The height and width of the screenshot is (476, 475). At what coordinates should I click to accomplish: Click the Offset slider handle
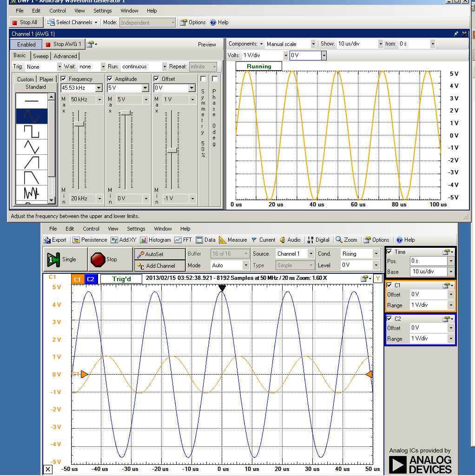(172, 150)
